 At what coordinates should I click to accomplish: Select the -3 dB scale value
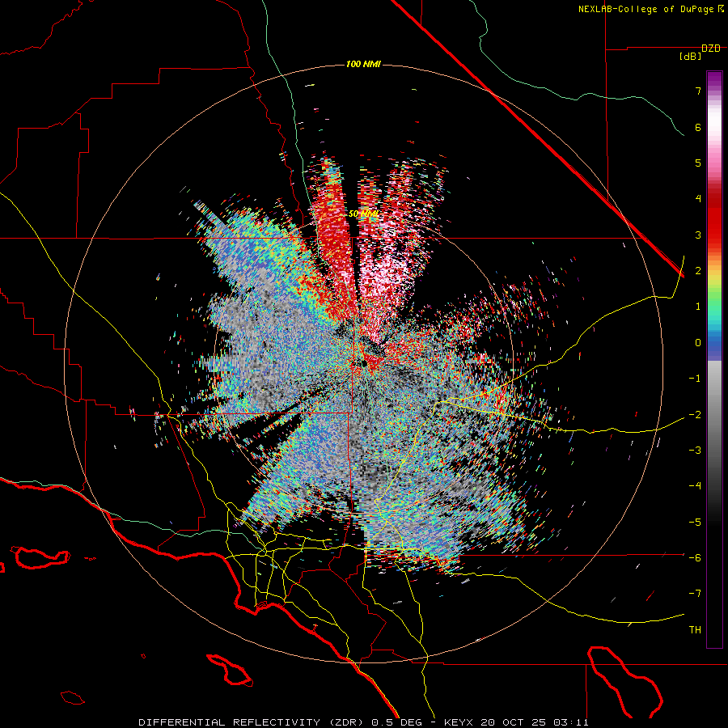[x=695, y=451]
